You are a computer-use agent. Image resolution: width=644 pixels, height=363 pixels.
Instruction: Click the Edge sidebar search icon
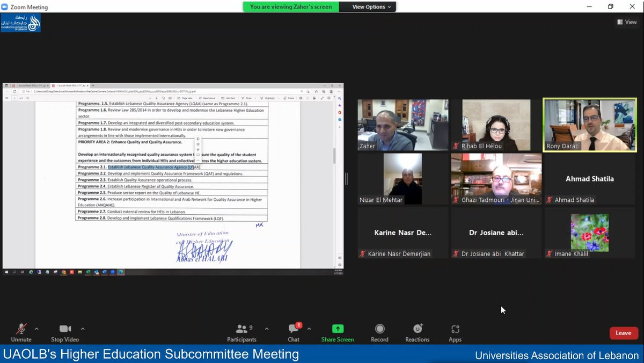[x=340, y=98]
